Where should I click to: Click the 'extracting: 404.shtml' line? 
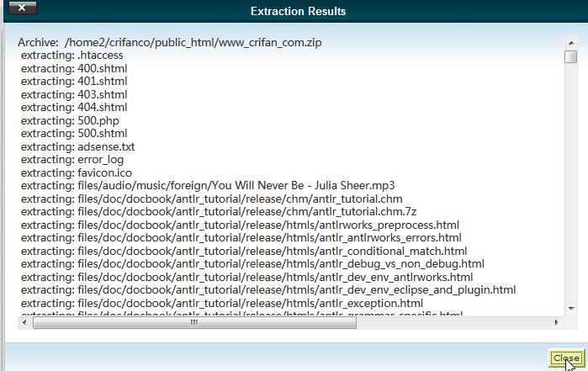coord(74,108)
